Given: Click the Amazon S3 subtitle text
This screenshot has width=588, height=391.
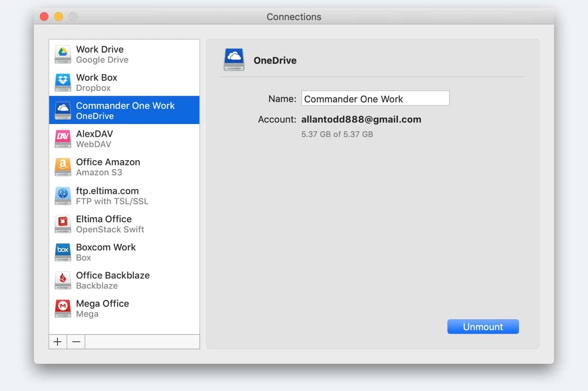Looking at the screenshot, I should tap(99, 172).
